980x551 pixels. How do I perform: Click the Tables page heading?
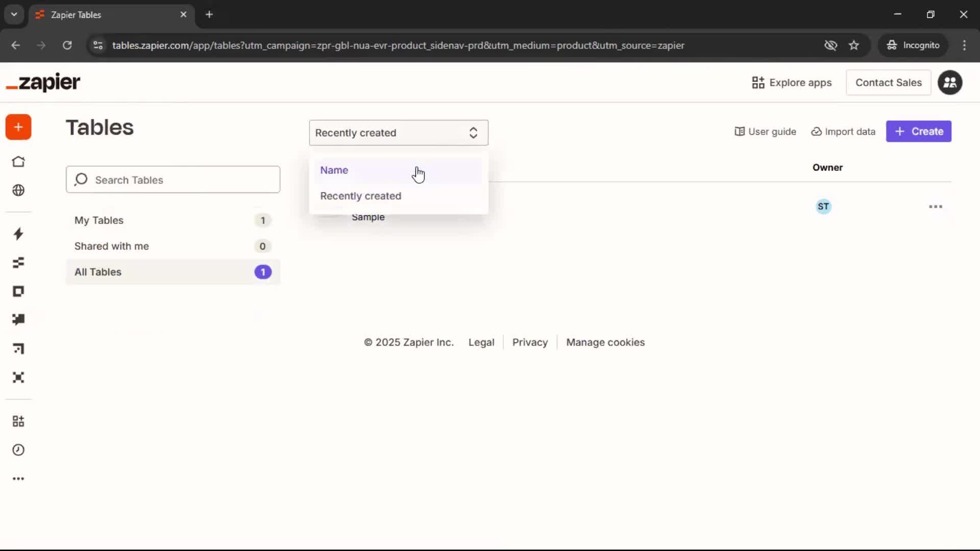pos(100,128)
